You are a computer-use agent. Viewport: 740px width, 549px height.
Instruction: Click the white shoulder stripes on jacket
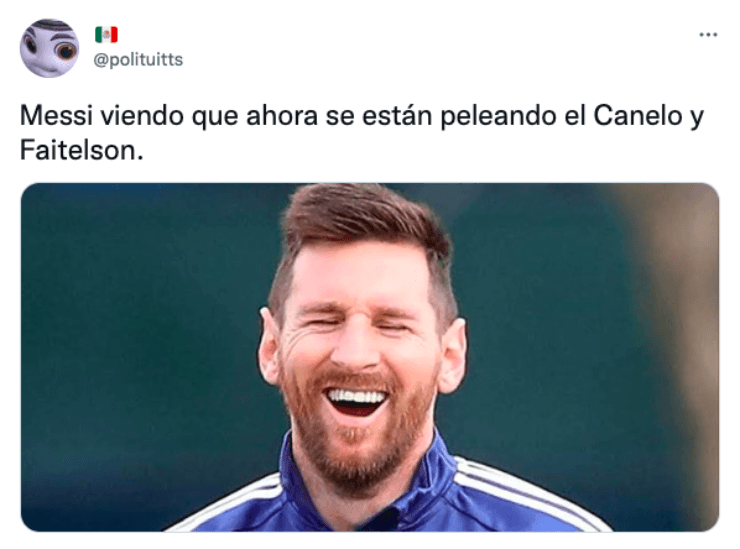[524, 491]
